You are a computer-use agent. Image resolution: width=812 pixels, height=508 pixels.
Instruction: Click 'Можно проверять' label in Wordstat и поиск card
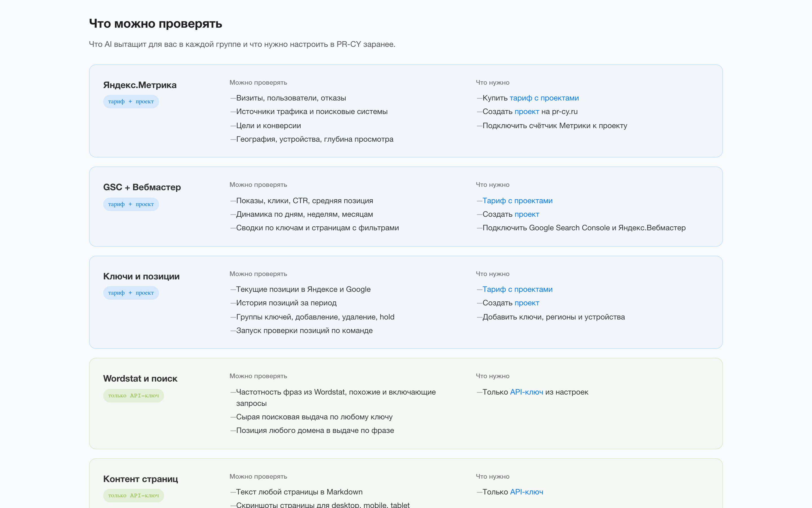click(x=258, y=376)
